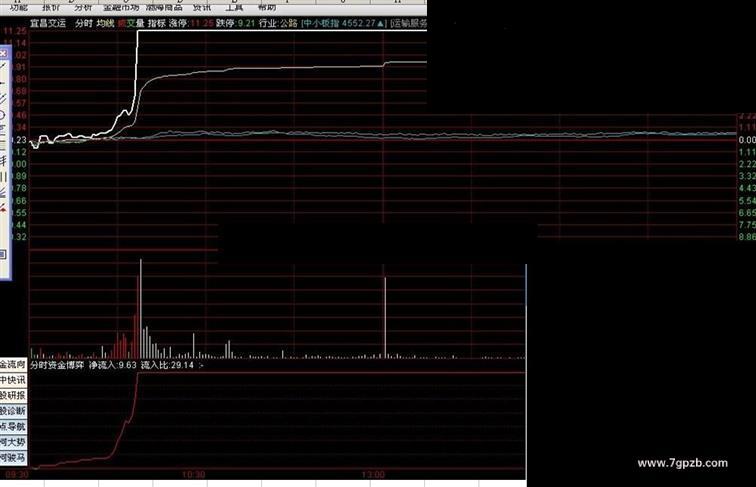This screenshot has width=756, height=487.
Task: Select the vertical parallel lines tool
Action: point(3,176)
